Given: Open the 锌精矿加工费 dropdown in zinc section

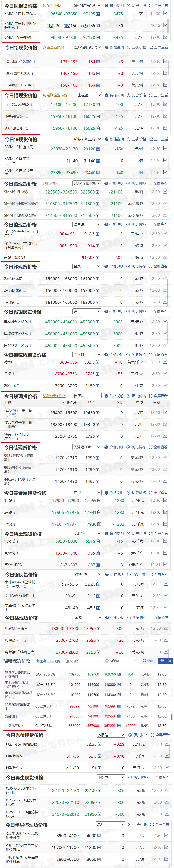Looking at the screenshot, I should click(x=87, y=139).
